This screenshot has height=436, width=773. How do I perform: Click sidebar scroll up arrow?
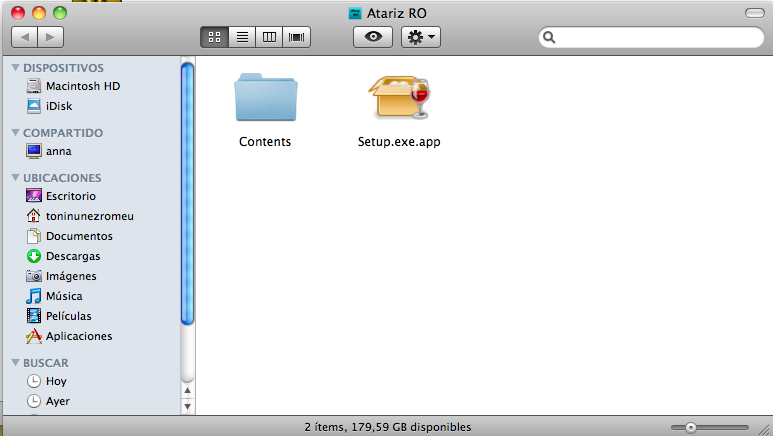[x=187, y=390]
